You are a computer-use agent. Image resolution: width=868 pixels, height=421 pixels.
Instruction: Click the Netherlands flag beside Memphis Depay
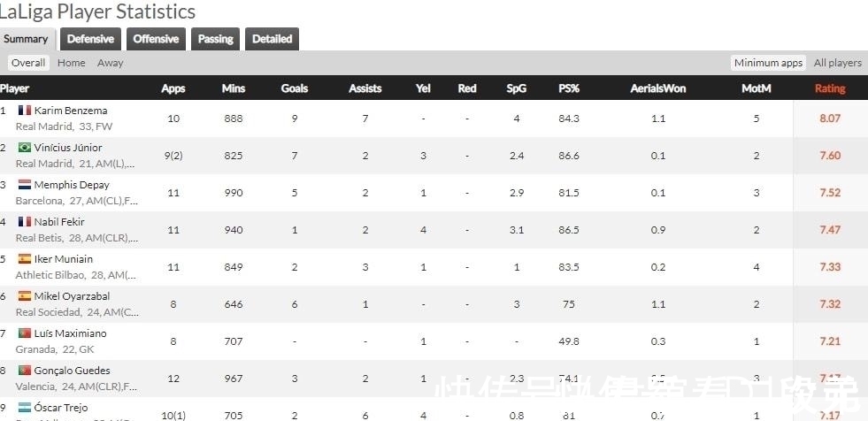point(25,185)
